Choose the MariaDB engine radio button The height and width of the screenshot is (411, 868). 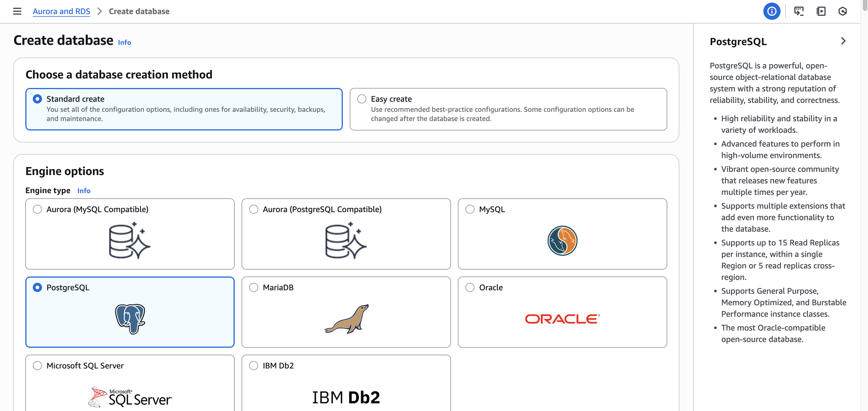pos(253,287)
